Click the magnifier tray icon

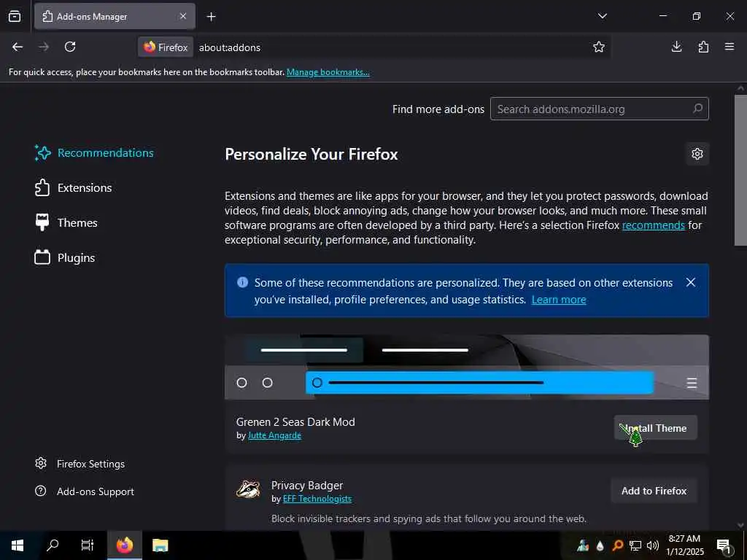pos(617,545)
